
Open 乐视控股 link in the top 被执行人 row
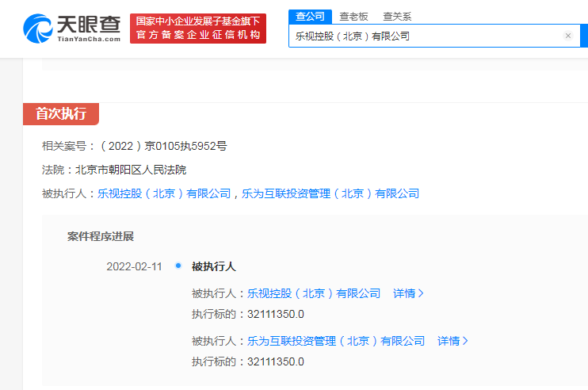[x=164, y=193]
